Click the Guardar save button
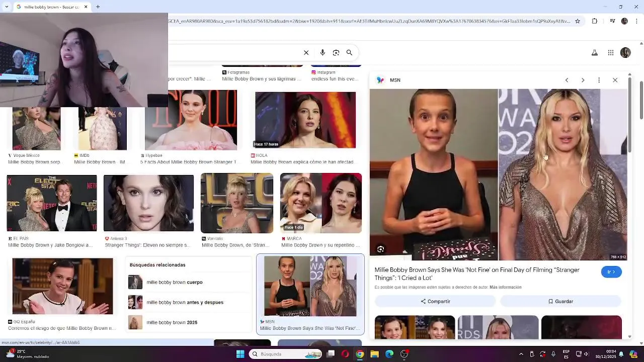Screen dimensions: 644x362 [x=560, y=301]
